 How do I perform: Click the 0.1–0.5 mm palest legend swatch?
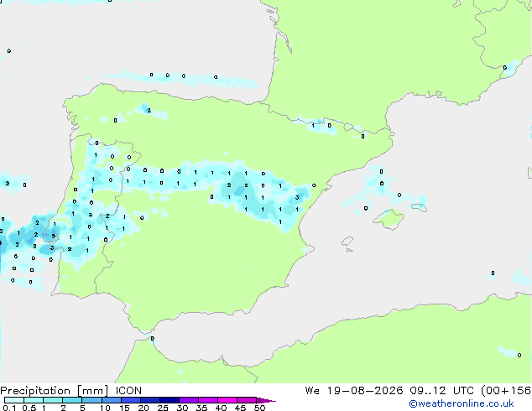(x=14, y=400)
